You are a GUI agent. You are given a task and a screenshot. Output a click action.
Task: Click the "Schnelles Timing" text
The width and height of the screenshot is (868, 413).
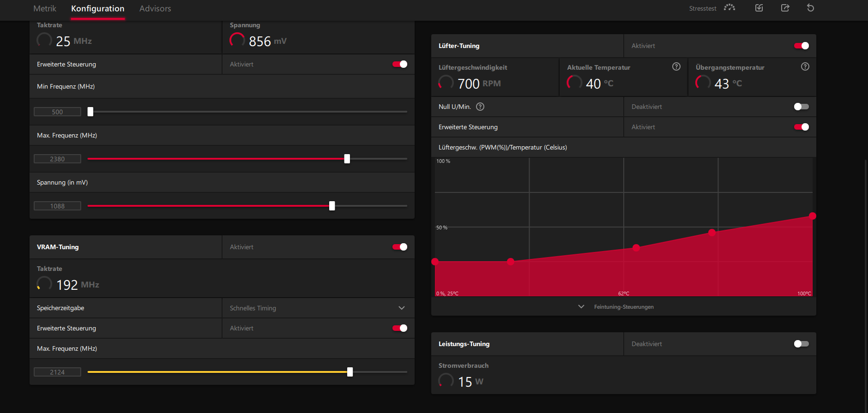[x=253, y=308]
